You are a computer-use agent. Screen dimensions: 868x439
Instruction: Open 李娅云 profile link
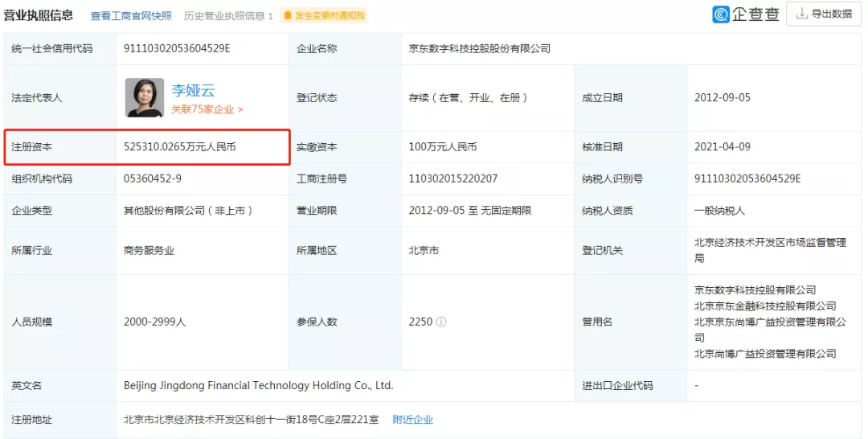[x=193, y=90]
